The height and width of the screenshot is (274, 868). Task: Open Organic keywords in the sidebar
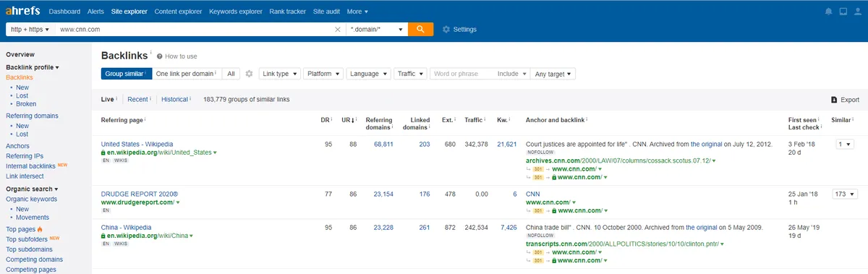click(31, 199)
